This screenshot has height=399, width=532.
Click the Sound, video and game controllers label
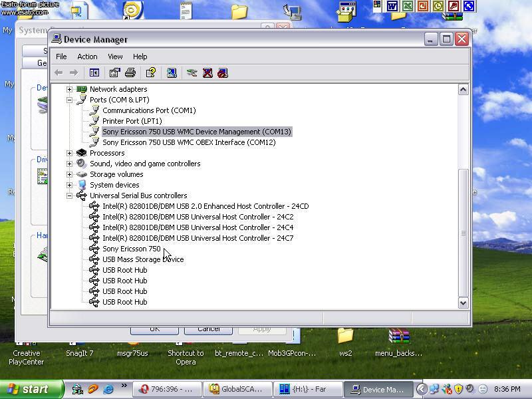click(x=145, y=164)
